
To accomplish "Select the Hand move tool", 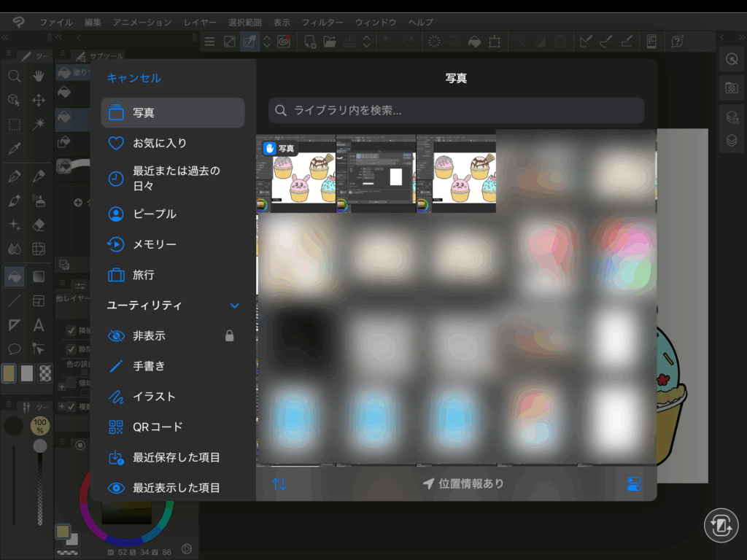I will click(39, 76).
